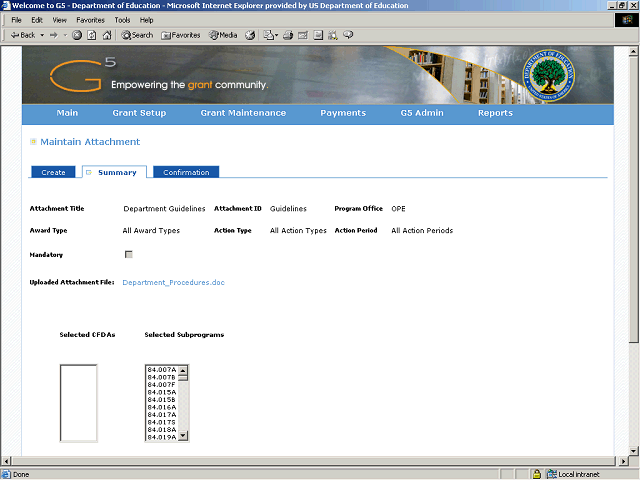The width and height of the screenshot is (640, 480).
Task: Open the View menu
Action: tap(59, 20)
